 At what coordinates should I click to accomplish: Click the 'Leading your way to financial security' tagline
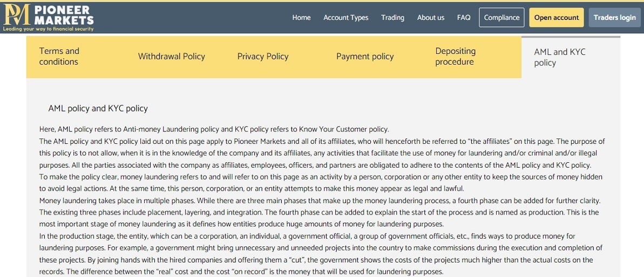(x=49, y=29)
